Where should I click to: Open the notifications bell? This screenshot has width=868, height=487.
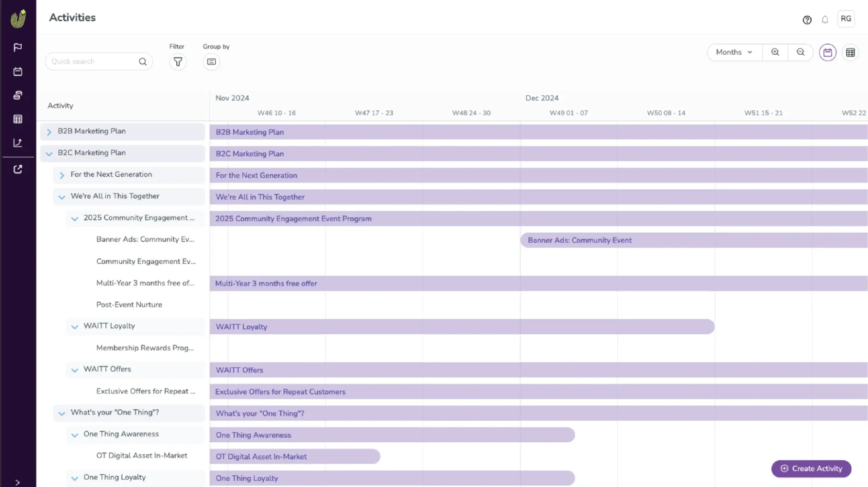825,20
